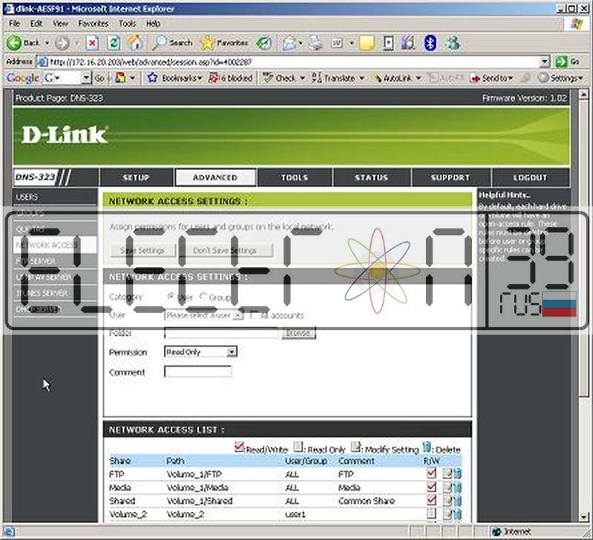Click the address bar URL field
Viewport: 593px width, 540px height.
coord(293,62)
